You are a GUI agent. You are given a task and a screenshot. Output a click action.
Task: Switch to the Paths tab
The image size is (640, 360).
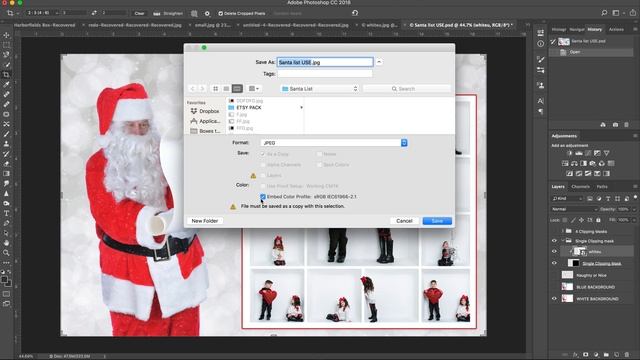(x=602, y=187)
